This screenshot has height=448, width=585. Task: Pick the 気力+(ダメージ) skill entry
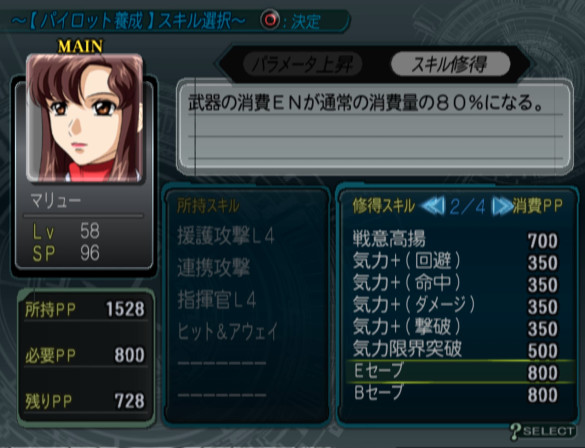pyautogui.click(x=456, y=306)
